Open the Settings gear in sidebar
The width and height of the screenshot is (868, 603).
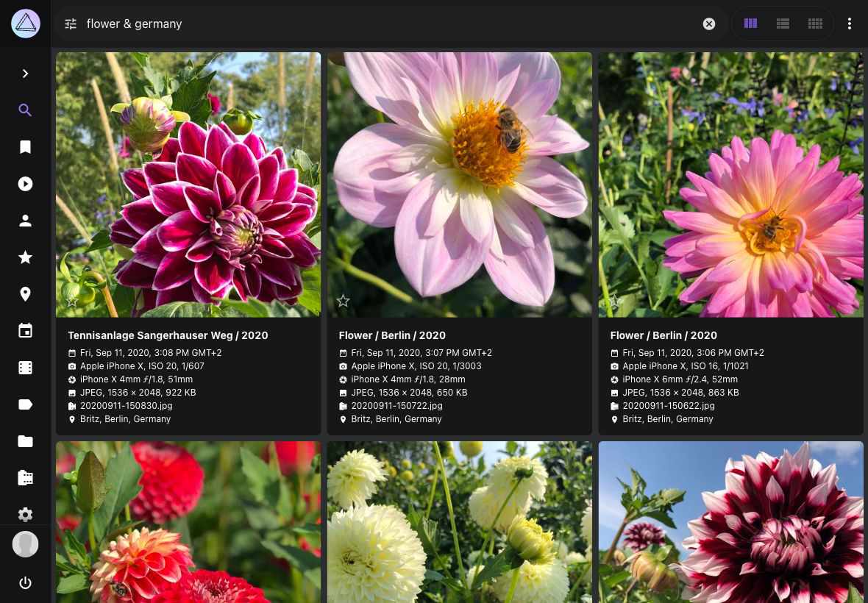pos(25,514)
